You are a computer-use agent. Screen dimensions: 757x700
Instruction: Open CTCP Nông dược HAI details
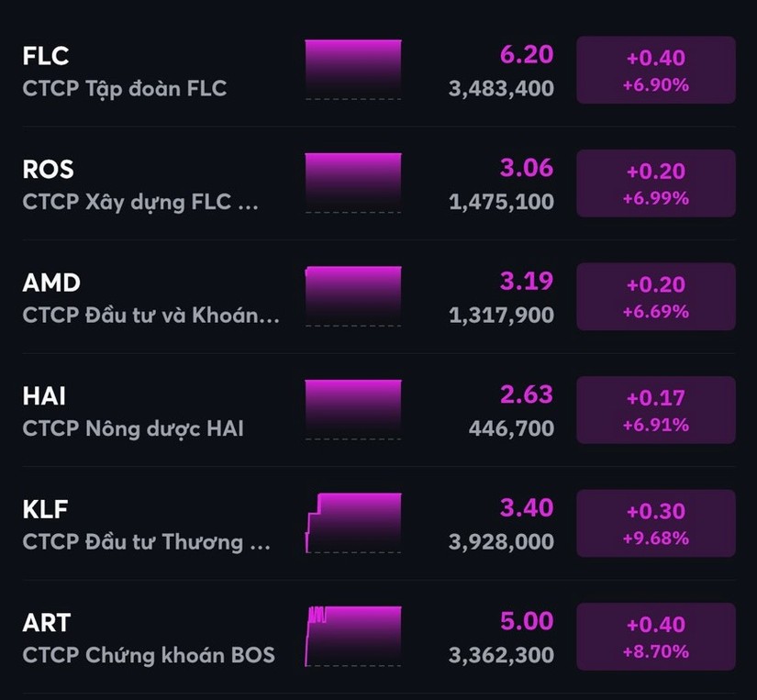pos(133,428)
